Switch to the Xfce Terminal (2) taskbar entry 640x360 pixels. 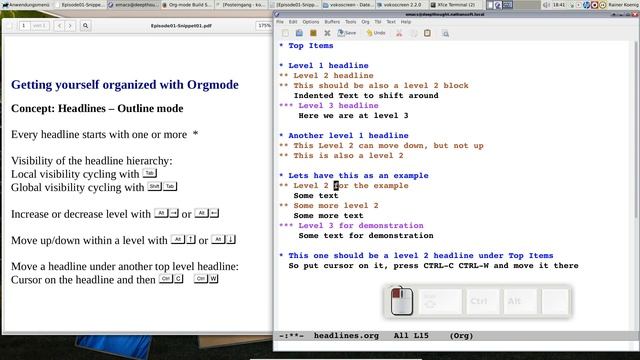[455, 5]
